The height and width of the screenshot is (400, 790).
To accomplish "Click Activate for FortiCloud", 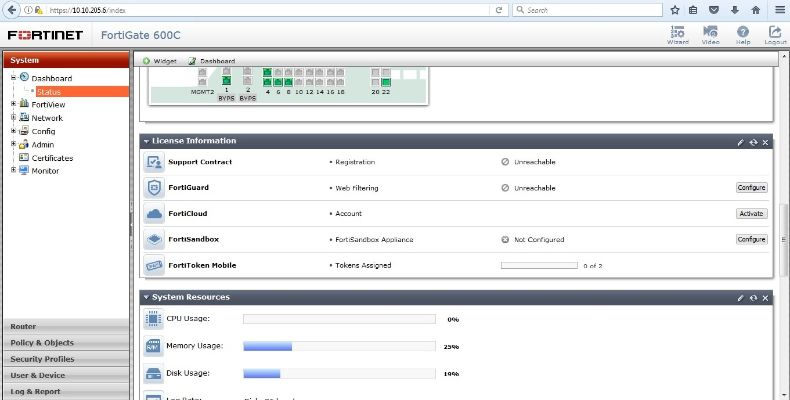I will click(751, 214).
